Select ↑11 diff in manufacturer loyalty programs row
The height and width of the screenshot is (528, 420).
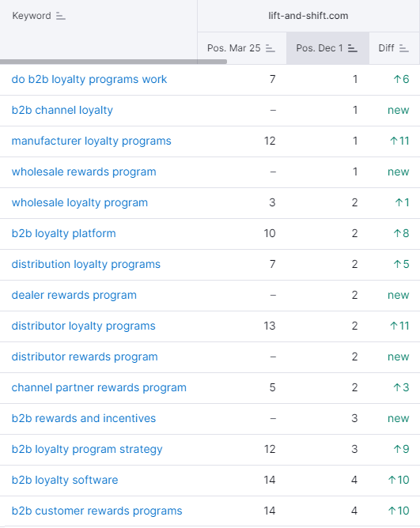pos(399,141)
